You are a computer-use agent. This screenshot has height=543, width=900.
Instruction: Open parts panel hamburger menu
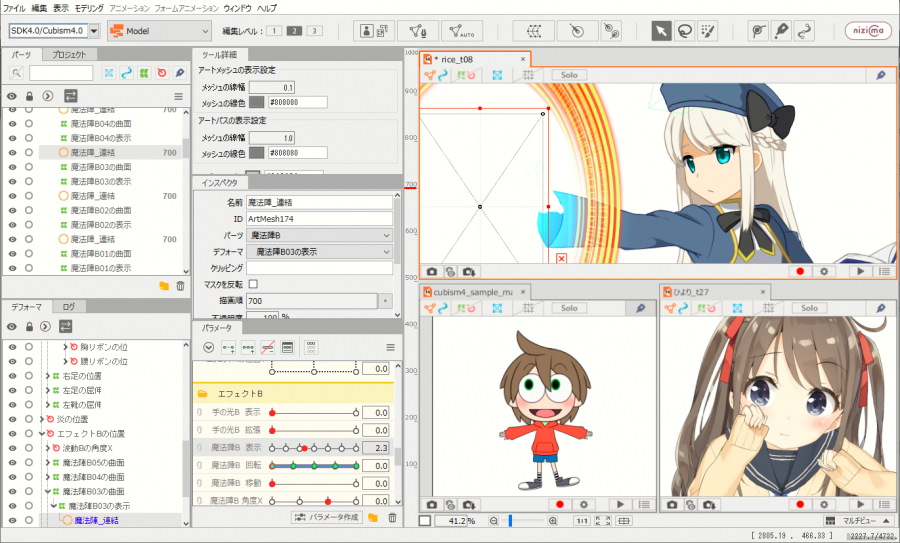tap(179, 96)
